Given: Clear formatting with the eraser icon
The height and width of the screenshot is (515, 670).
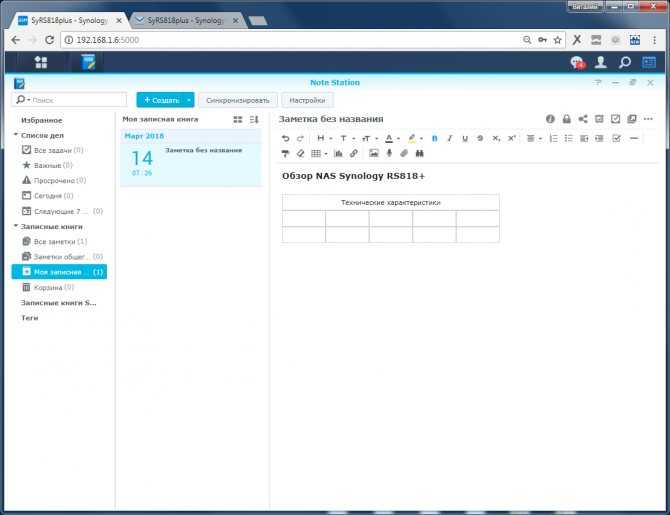Looking at the screenshot, I should tap(300, 153).
